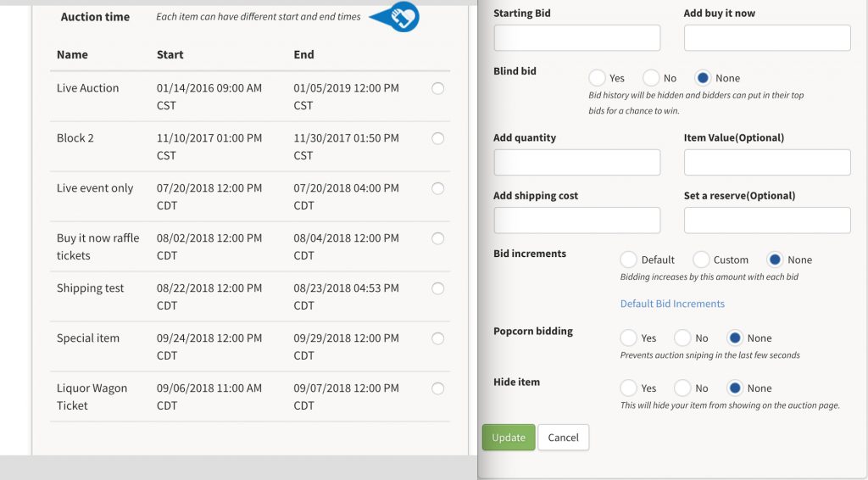
Task: Click end time 09/29/2018 12:00 PM
Action: (x=346, y=338)
